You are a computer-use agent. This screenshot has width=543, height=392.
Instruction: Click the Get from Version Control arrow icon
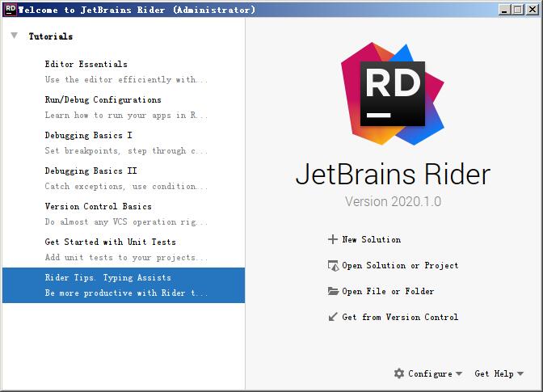click(333, 317)
